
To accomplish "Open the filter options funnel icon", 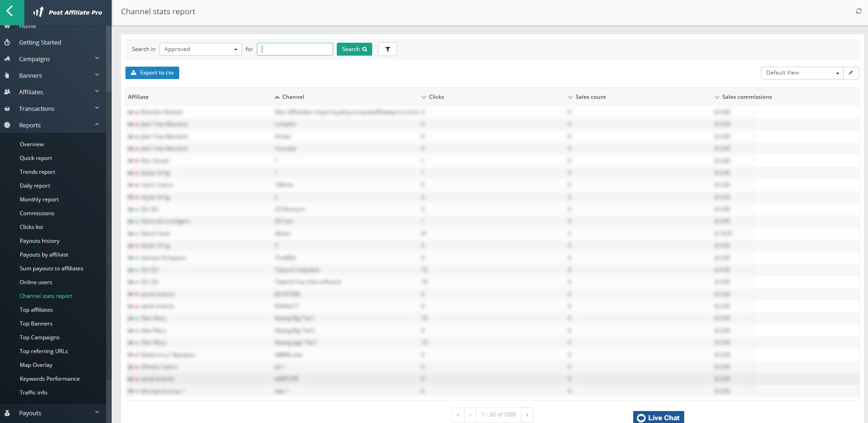I will click(x=387, y=49).
